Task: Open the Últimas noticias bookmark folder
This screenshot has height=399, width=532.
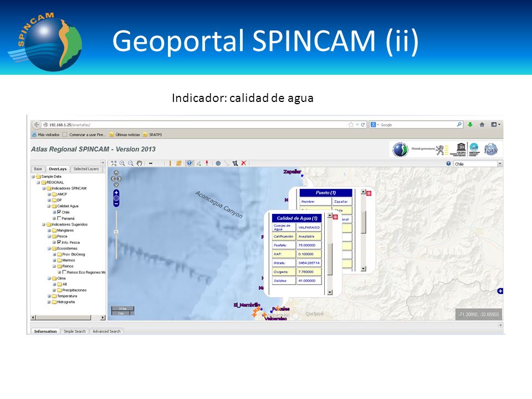Action: pos(125,135)
